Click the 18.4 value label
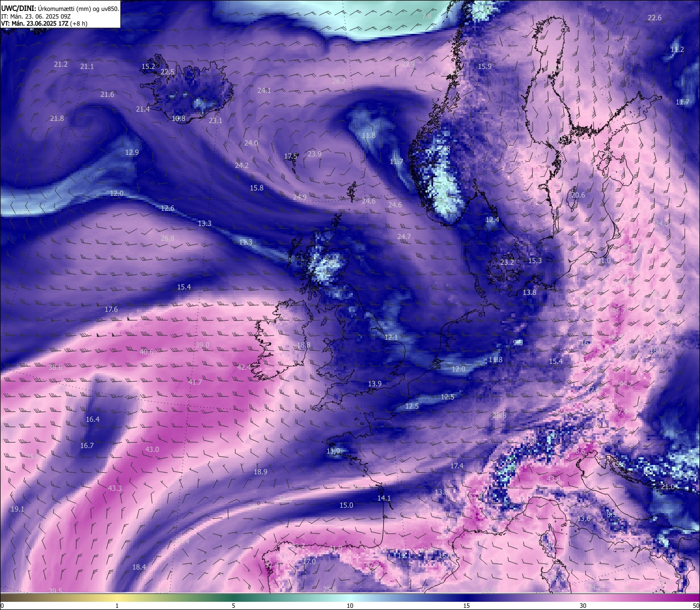 [x=139, y=567]
